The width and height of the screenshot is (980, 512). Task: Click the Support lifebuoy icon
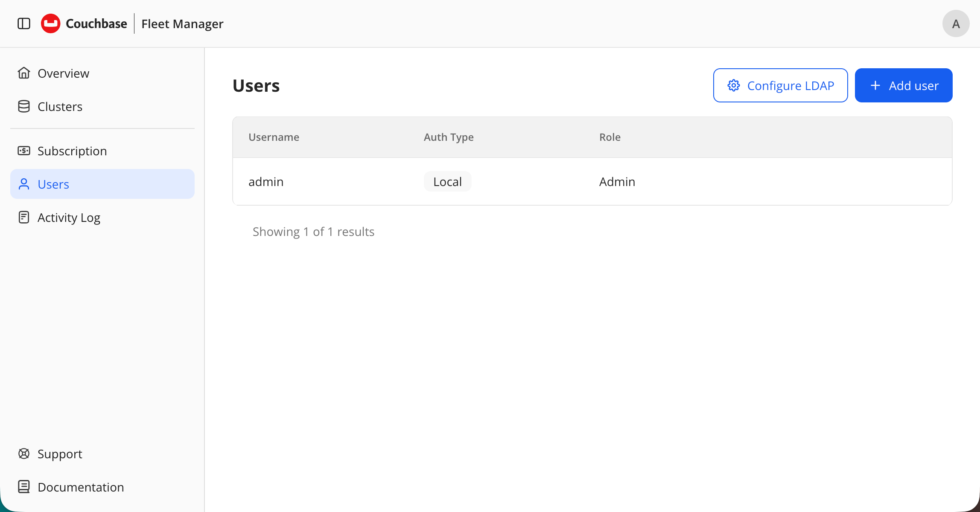click(x=24, y=454)
